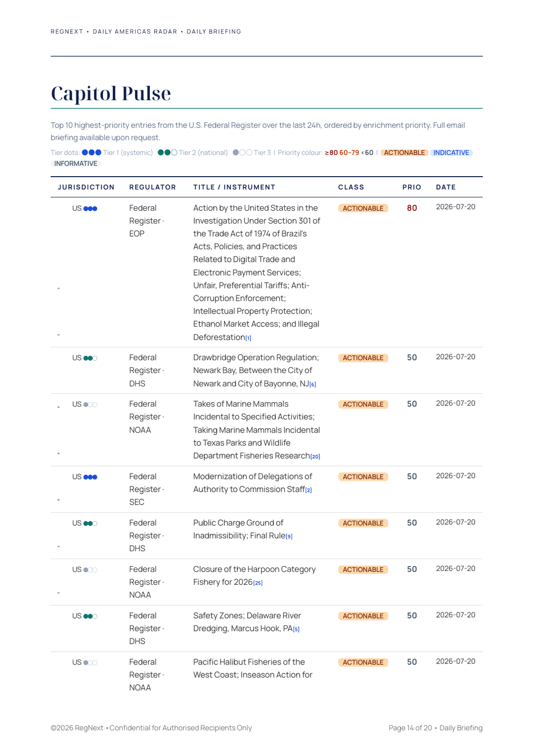Click 'Drawbridge Operation Regulation' title text
Screen dimensions: 534x756
coord(256,358)
